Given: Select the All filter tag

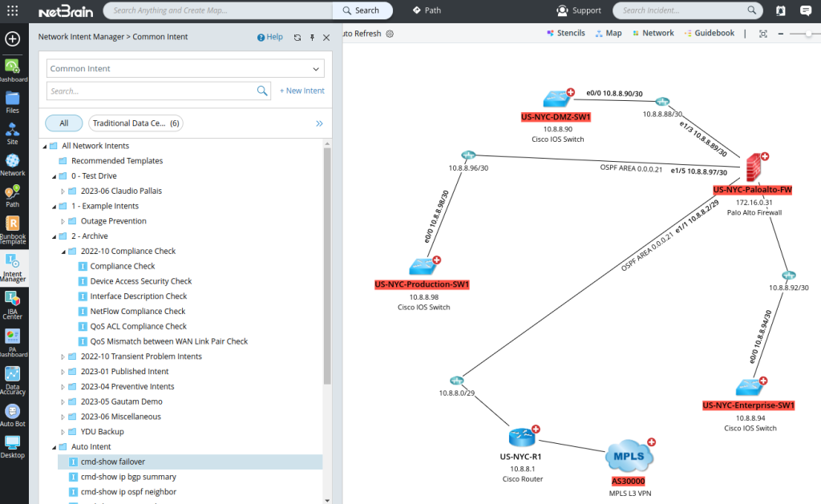Looking at the screenshot, I should [64, 123].
